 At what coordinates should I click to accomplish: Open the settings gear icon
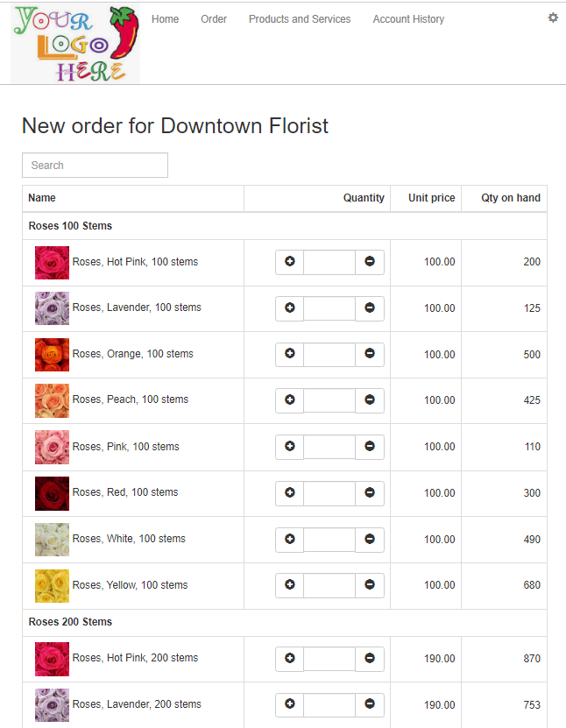[553, 18]
